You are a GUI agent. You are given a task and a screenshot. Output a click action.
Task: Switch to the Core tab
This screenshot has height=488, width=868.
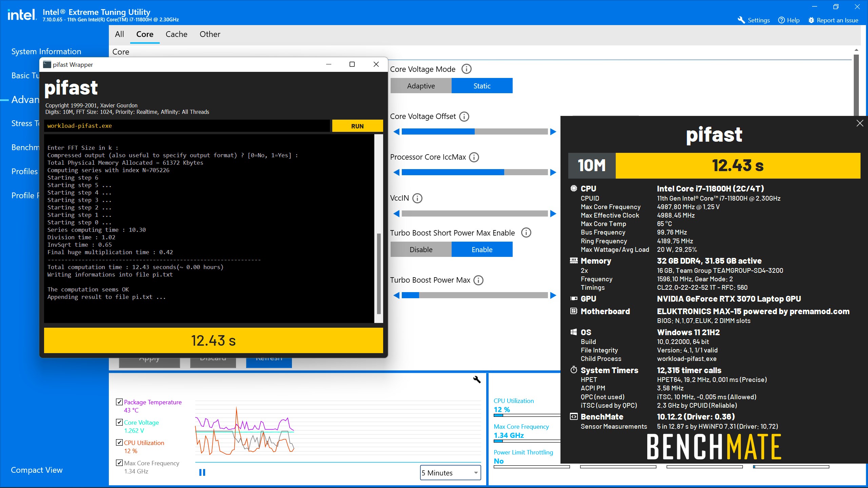click(x=145, y=34)
